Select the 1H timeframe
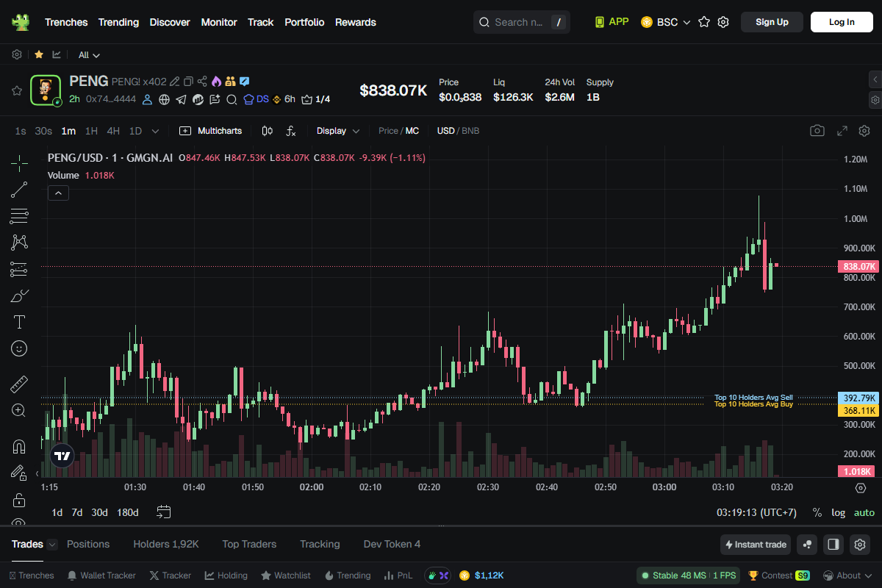The height and width of the screenshot is (588, 882). [x=91, y=131]
